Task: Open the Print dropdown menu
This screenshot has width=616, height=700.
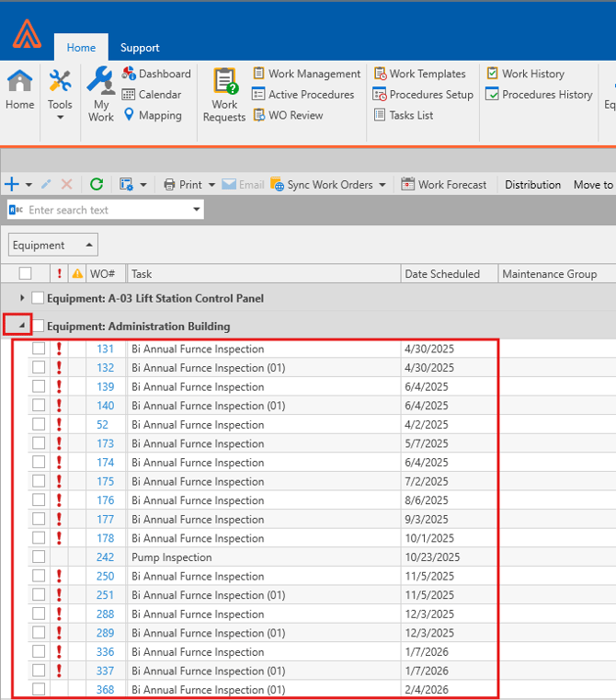Action: click(212, 185)
